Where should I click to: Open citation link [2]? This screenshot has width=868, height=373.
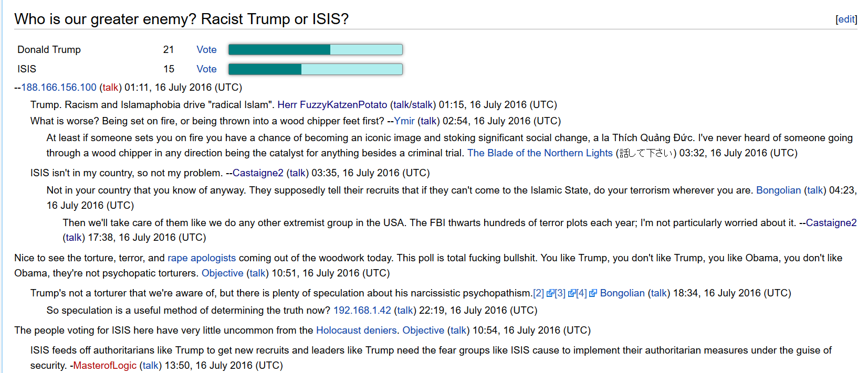pos(539,293)
